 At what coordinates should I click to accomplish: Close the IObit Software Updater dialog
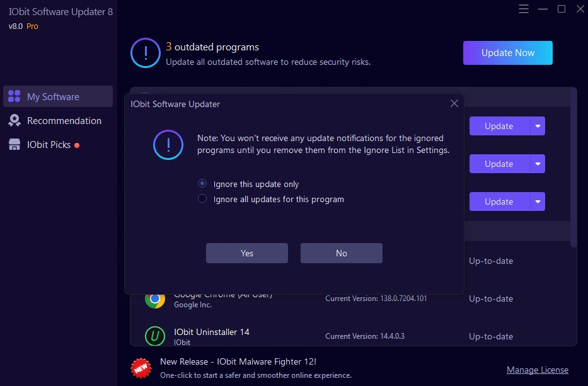(454, 104)
